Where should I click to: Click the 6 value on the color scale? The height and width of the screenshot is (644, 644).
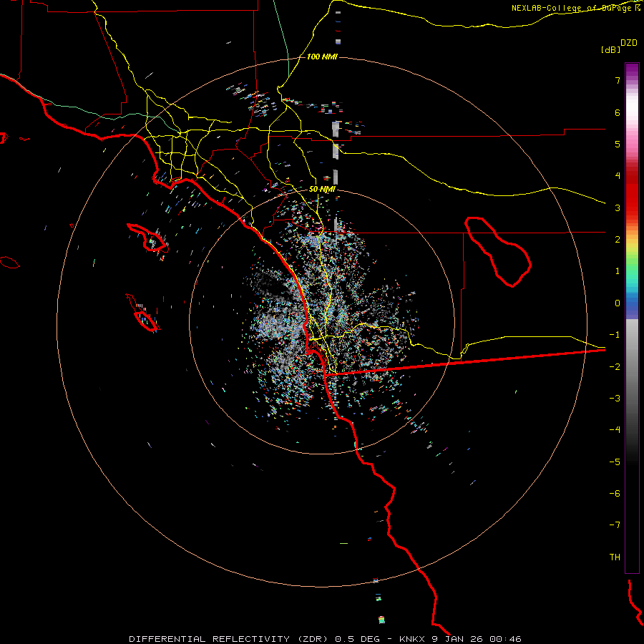click(x=618, y=112)
